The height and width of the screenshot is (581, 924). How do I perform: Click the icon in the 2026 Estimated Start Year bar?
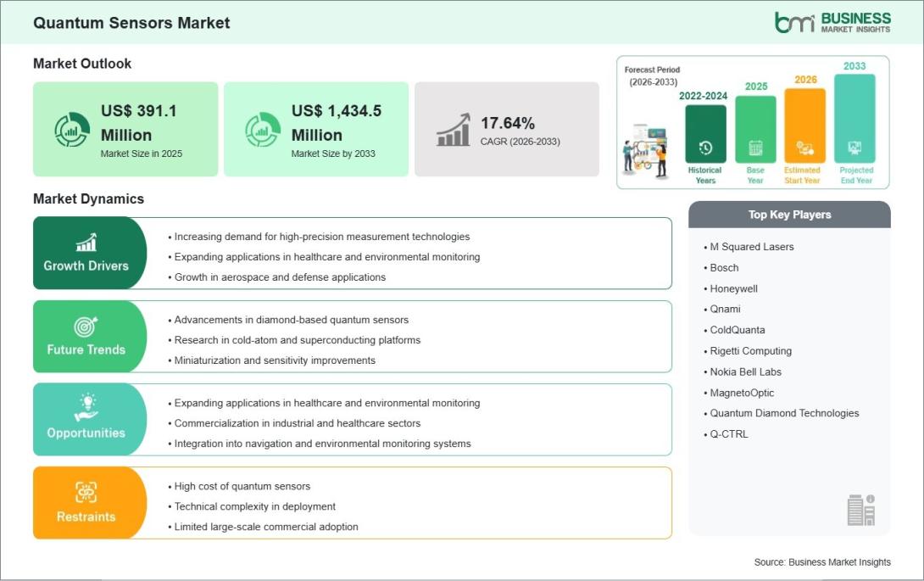pyautogui.click(x=805, y=148)
